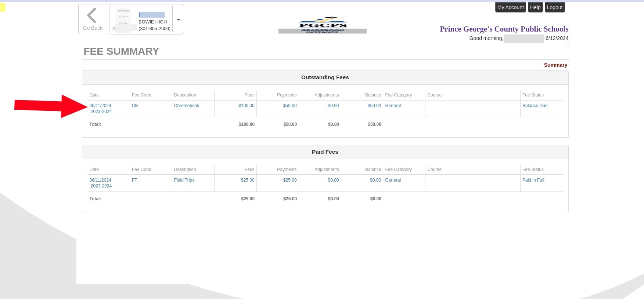Expand the student selector dropdown arrow

tap(178, 20)
